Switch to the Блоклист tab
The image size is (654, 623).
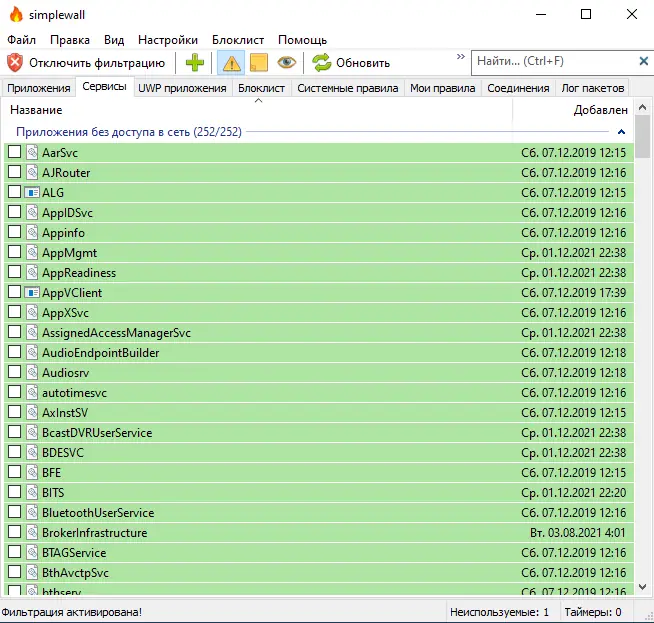pos(262,88)
